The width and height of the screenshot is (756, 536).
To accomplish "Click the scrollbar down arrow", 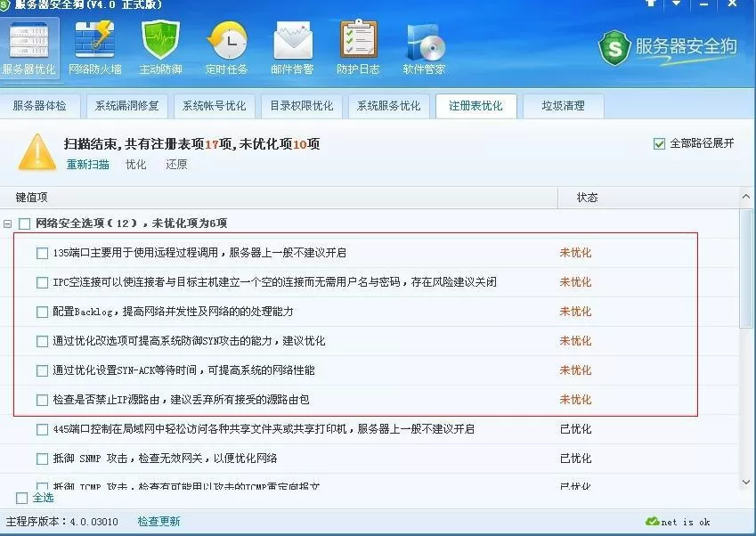I will click(x=746, y=482).
